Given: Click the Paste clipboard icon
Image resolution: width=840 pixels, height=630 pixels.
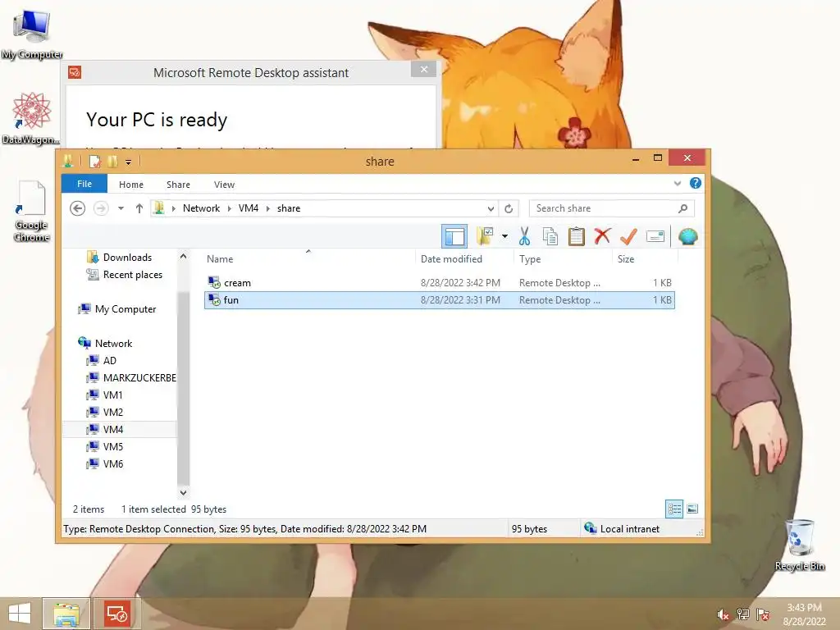Looking at the screenshot, I should coord(577,236).
